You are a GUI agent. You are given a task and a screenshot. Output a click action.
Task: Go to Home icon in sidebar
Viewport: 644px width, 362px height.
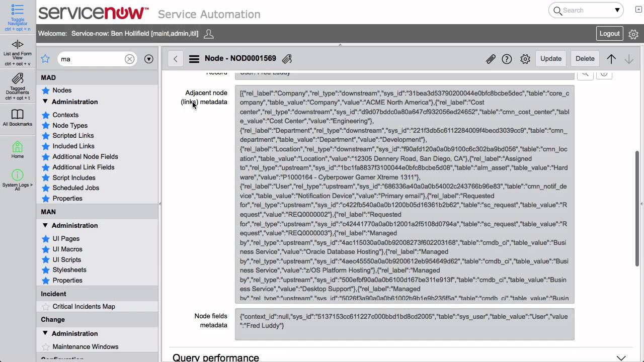[18, 147]
